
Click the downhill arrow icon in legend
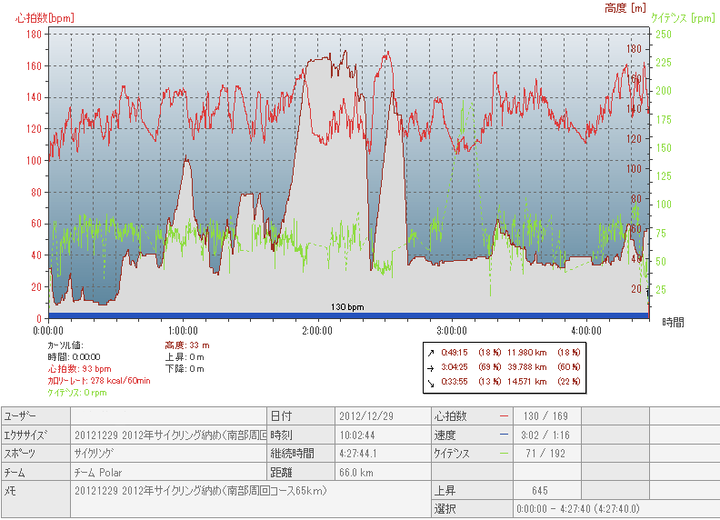[430, 382]
